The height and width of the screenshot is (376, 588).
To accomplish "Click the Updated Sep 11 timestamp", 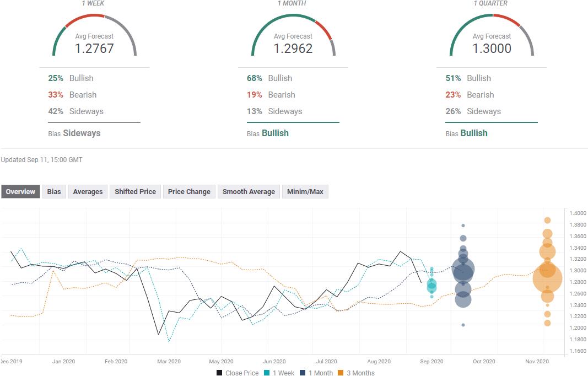I will coord(42,160).
